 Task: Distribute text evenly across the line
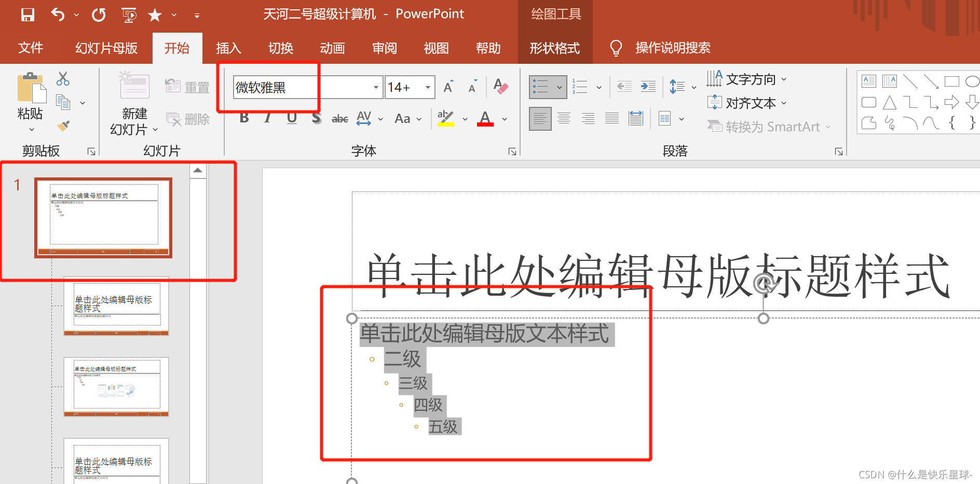click(636, 119)
